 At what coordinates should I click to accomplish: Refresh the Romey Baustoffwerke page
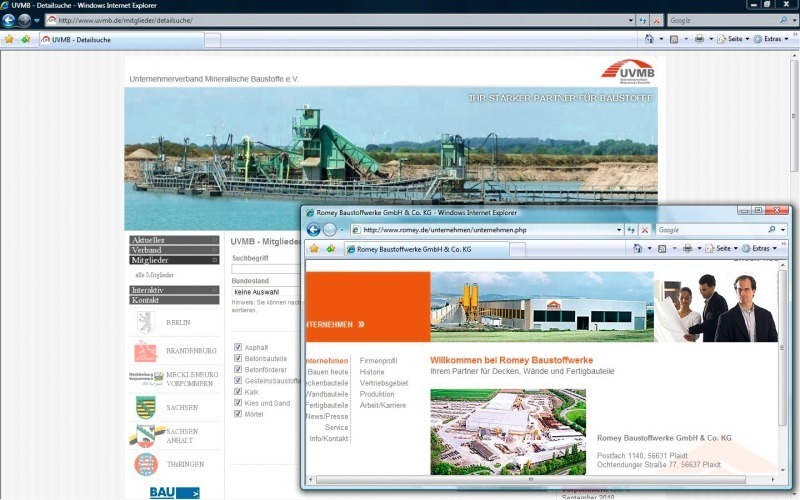click(631, 230)
